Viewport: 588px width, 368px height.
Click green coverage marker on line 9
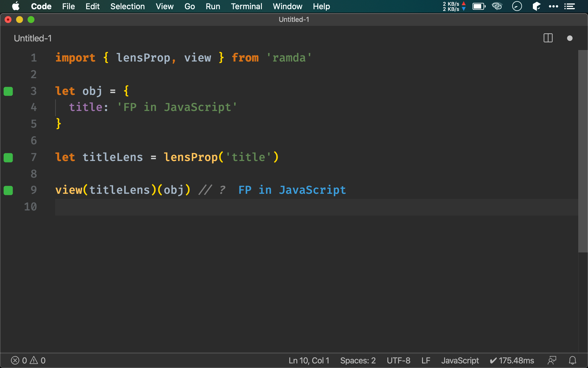tap(8, 190)
